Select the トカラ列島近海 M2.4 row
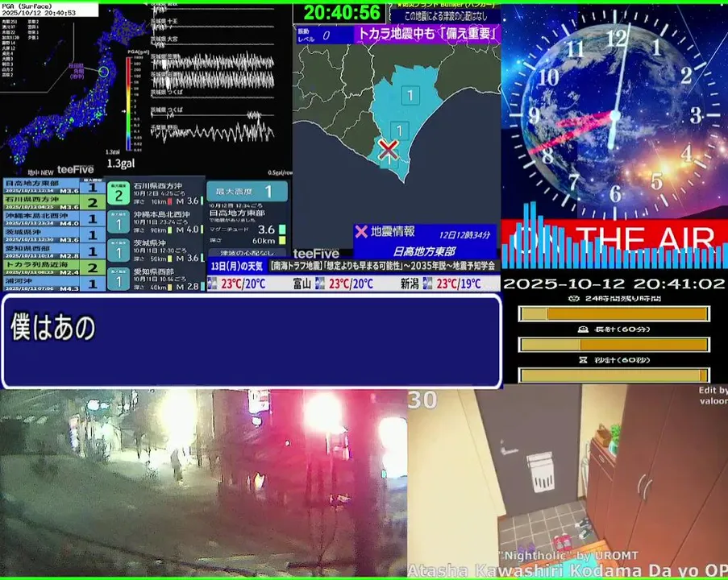The width and height of the screenshot is (728, 580). [54, 267]
